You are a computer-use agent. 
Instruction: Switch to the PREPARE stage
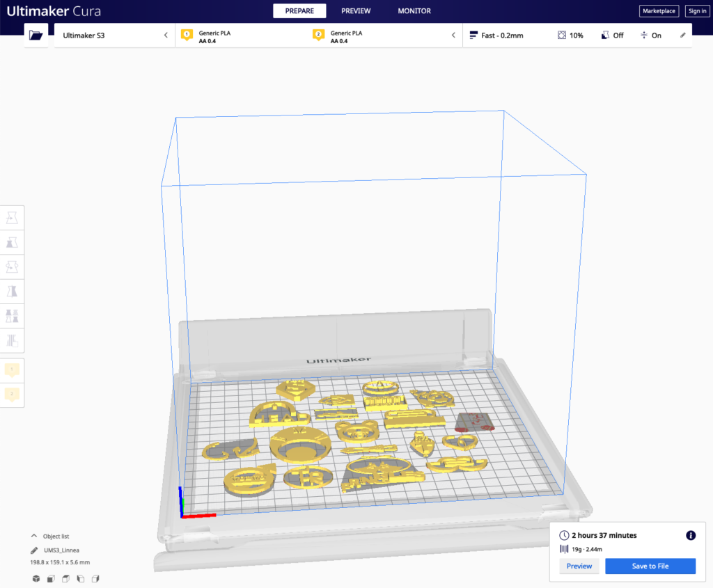click(299, 11)
